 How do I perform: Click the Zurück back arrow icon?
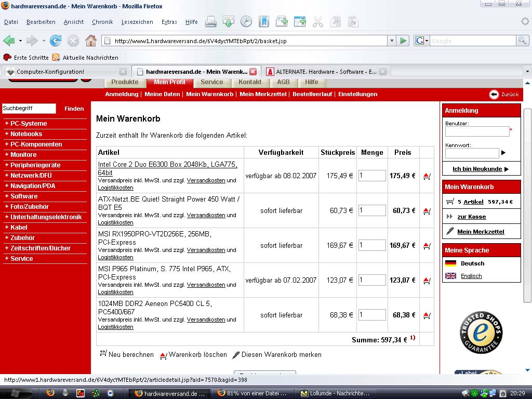pyautogui.click(x=494, y=95)
